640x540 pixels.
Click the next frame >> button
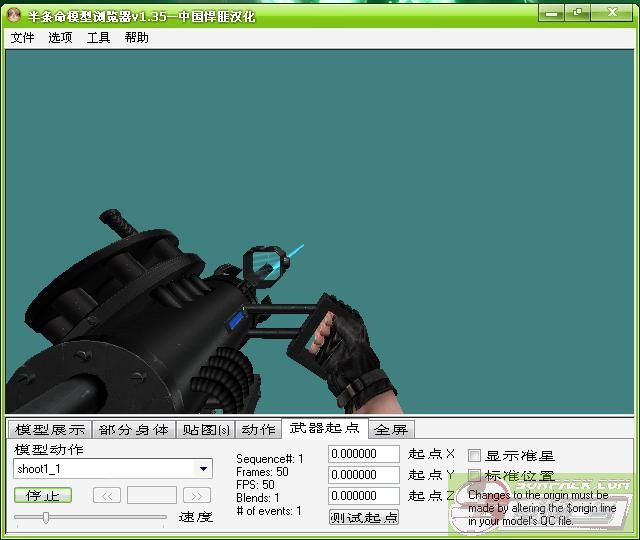pyautogui.click(x=197, y=495)
